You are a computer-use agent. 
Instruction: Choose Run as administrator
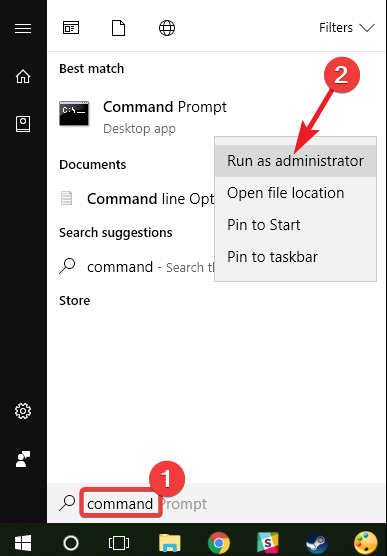tap(295, 161)
